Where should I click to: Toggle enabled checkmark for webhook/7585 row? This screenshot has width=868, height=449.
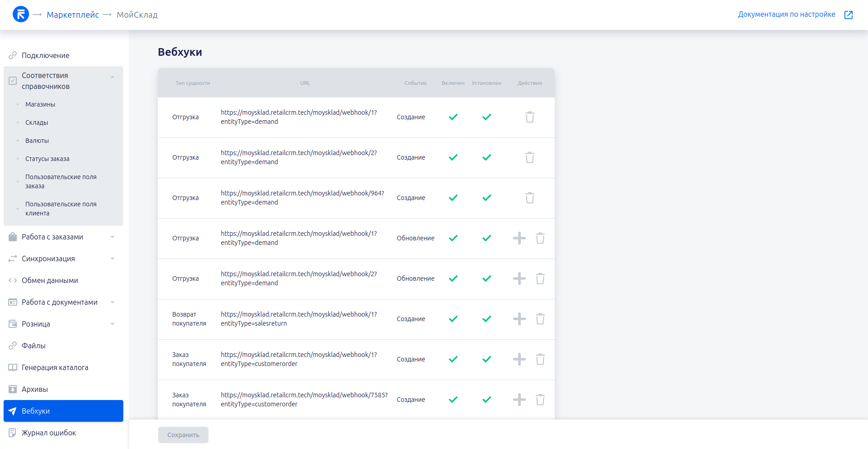tap(453, 400)
